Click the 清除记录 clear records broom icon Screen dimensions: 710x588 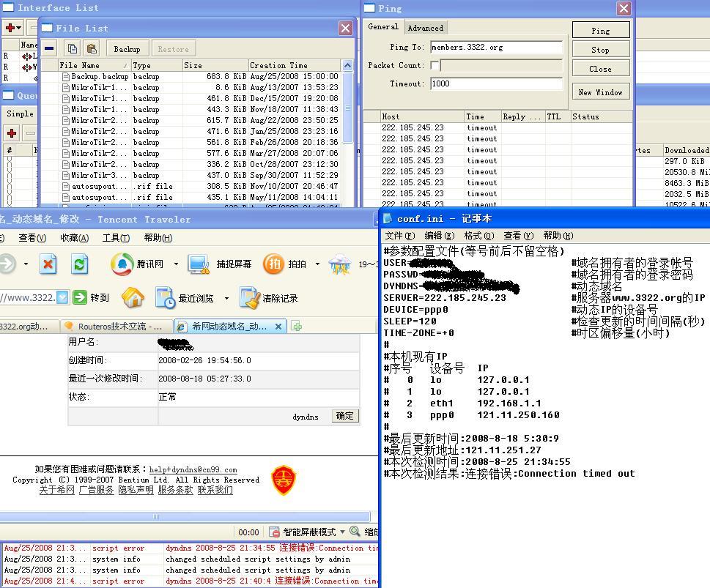tap(250, 298)
